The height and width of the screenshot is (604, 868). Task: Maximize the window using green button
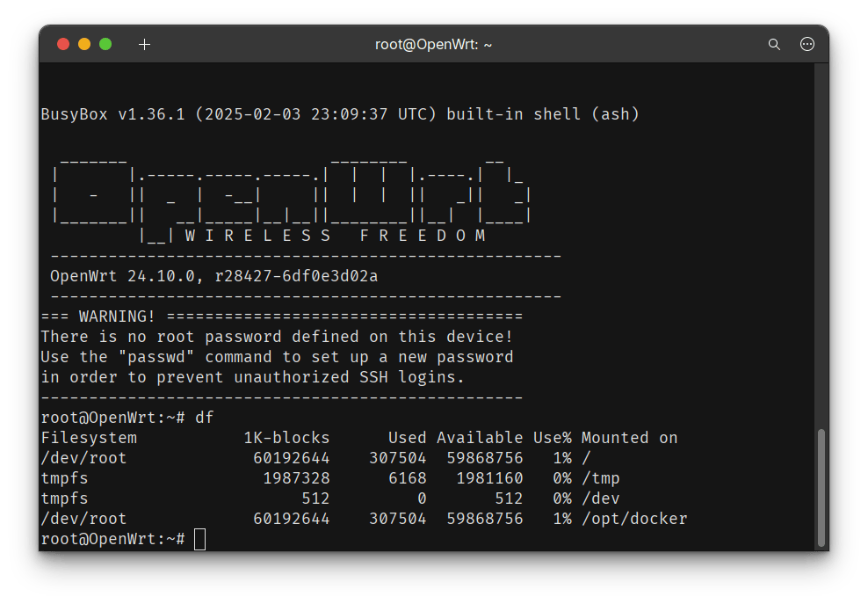[105, 44]
